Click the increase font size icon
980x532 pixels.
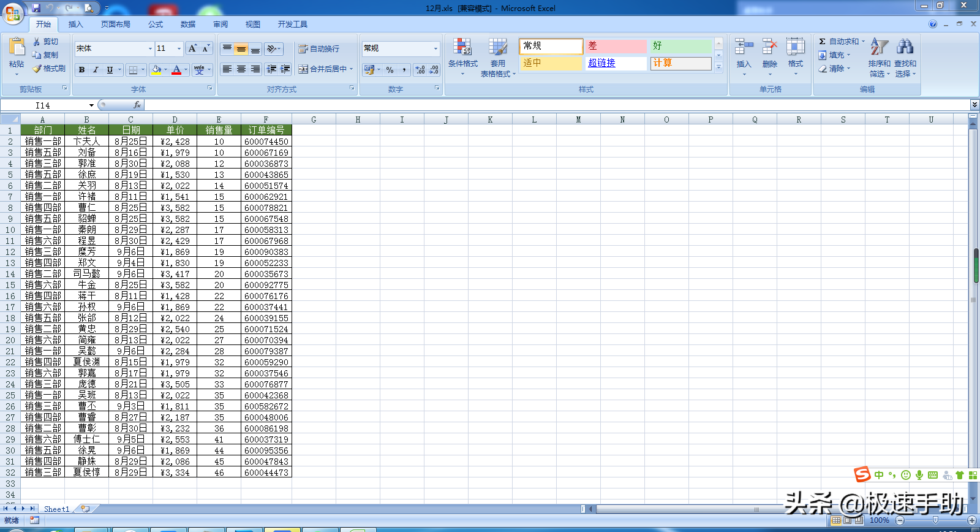click(x=192, y=48)
